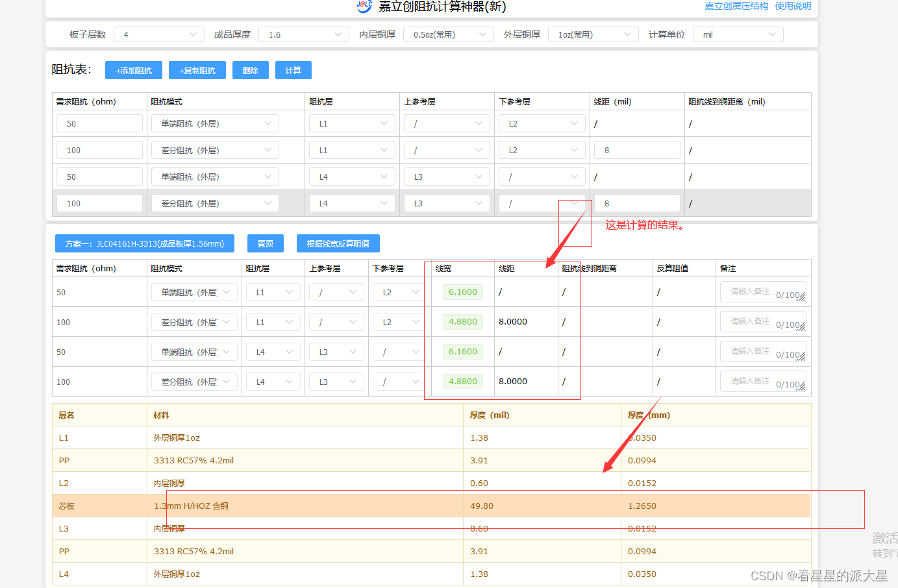Open the fourth row 差分阻抗 dropdown in 阻抗表
The height and width of the screenshot is (588, 898).
(215, 203)
